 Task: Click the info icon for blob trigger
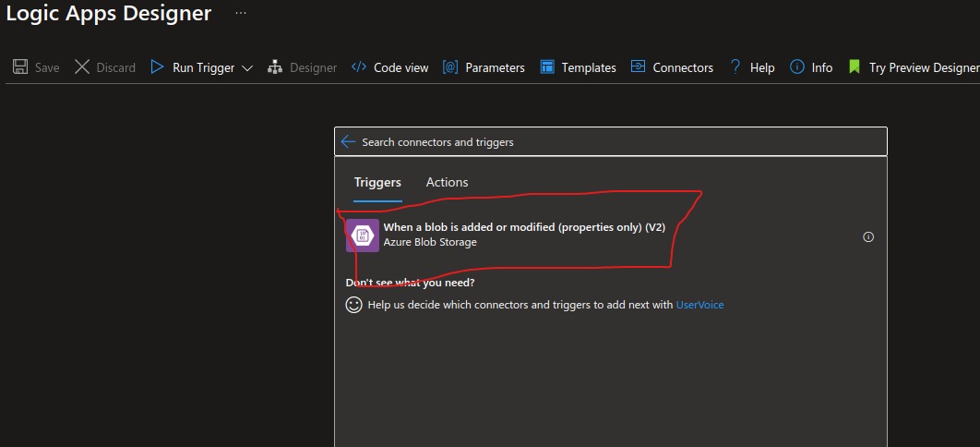(868, 237)
